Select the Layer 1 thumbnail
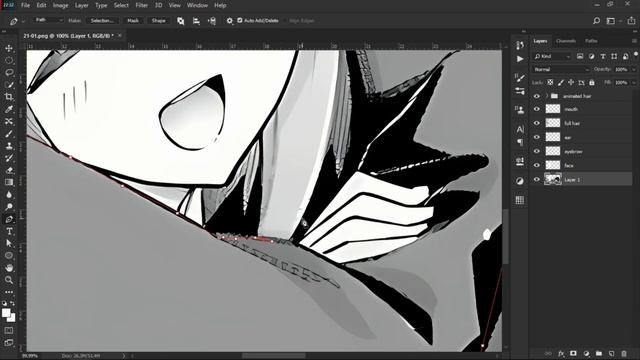This screenshot has width=640, height=360. pos(553,179)
